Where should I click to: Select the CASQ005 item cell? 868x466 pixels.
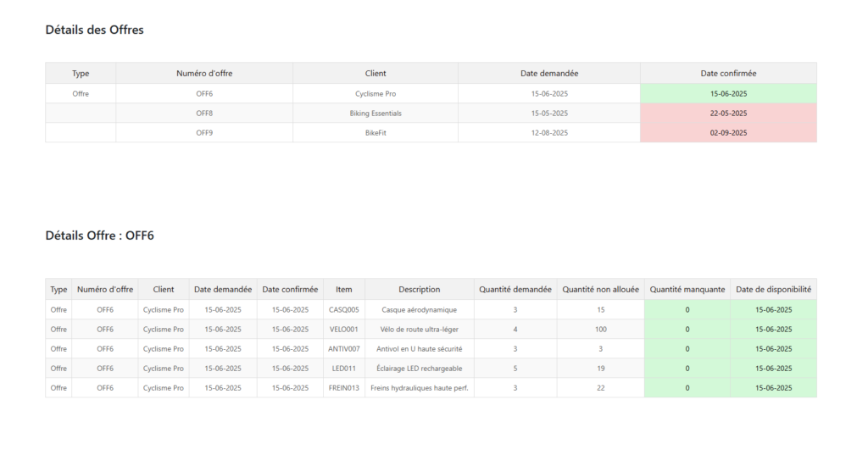[x=344, y=309]
